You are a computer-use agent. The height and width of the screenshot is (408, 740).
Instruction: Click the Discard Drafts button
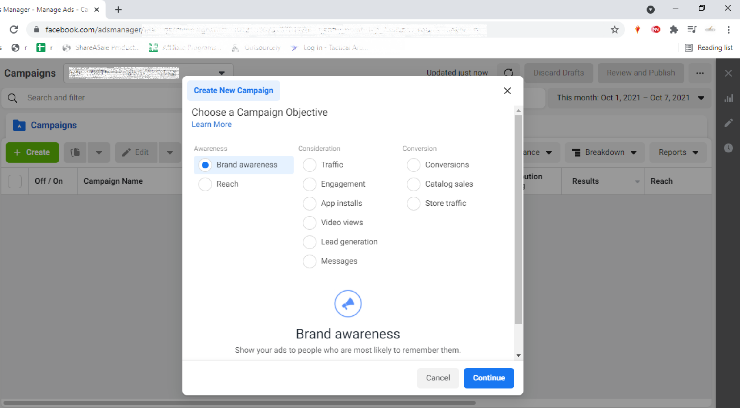(x=558, y=73)
